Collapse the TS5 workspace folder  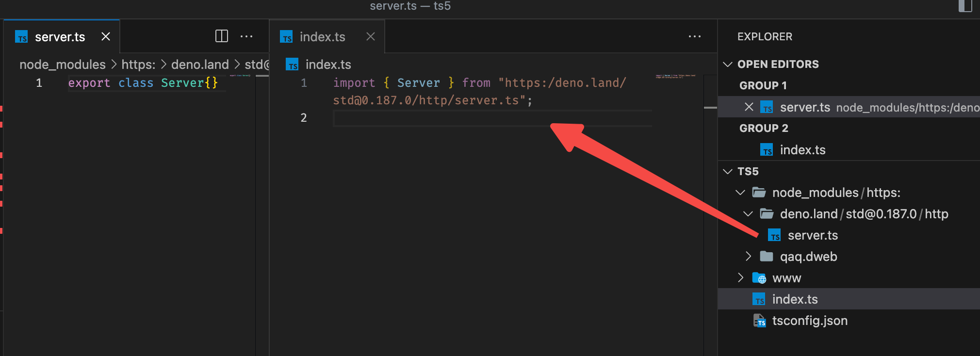click(x=728, y=171)
